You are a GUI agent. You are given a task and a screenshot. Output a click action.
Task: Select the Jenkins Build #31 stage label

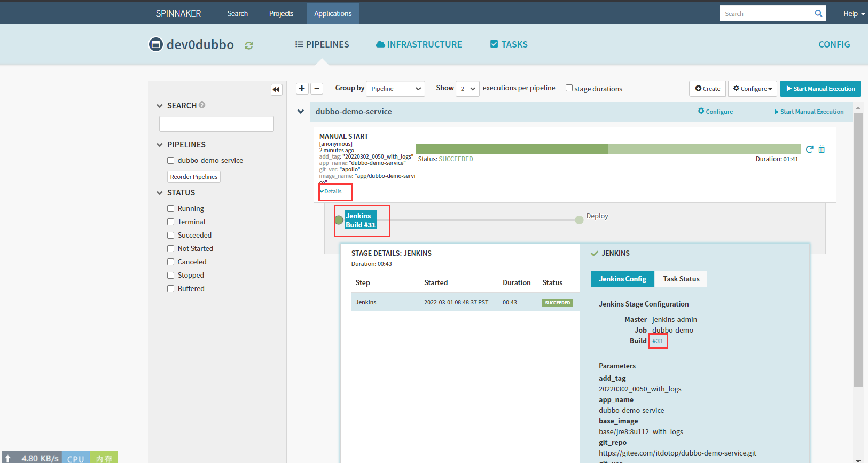coord(361,220)
